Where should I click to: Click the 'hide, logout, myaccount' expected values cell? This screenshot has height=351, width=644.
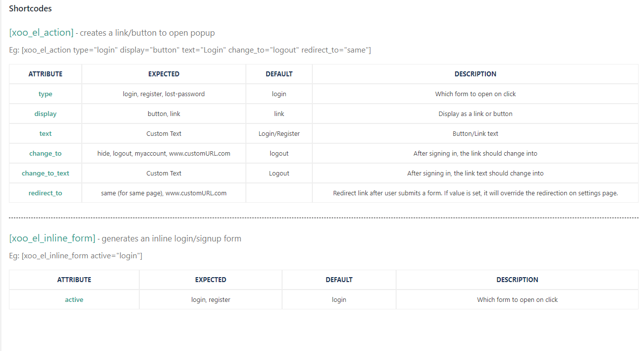(x=164, y=154)
